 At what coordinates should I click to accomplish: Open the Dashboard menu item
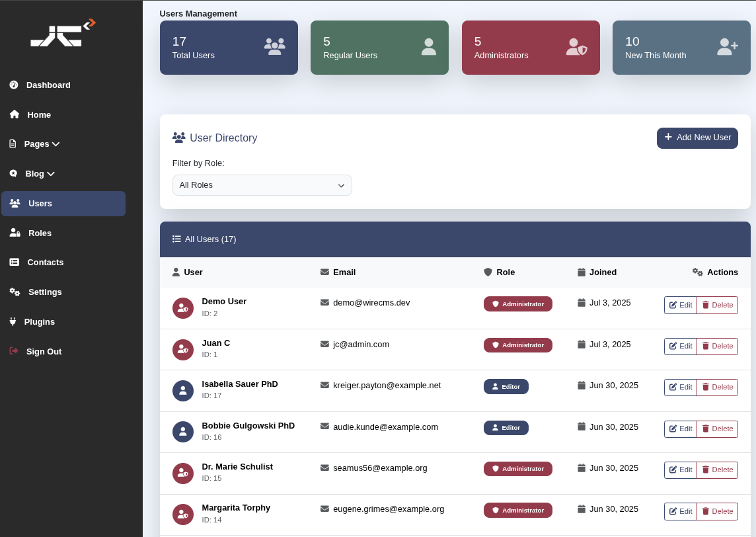click(63, 85)
